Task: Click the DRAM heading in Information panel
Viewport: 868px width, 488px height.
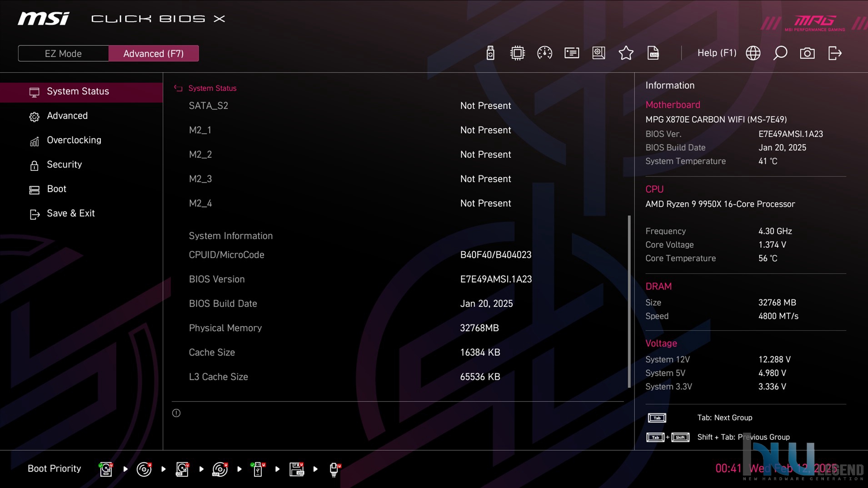Action: (658, 287)
